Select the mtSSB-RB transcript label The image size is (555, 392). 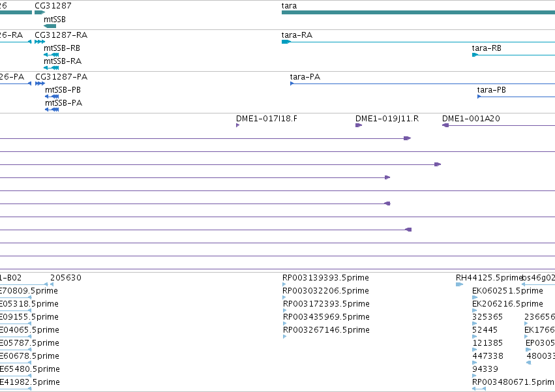[x=62, y=48]
